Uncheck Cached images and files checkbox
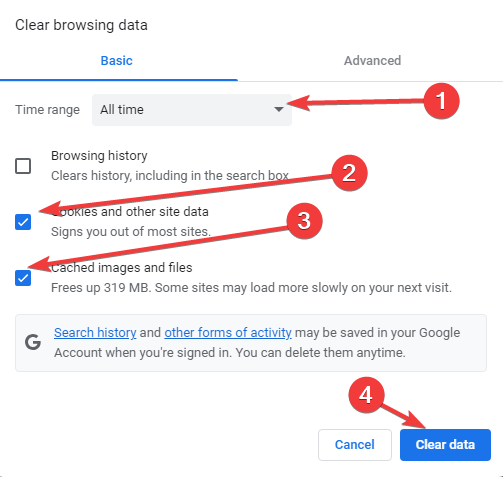The height and width of the screenshot is (477, 503). coord(23,278)
